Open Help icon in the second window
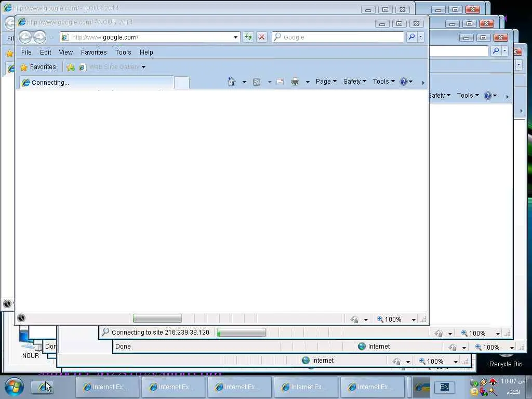Viewport: 532px width, 399px height. point(488,96)
